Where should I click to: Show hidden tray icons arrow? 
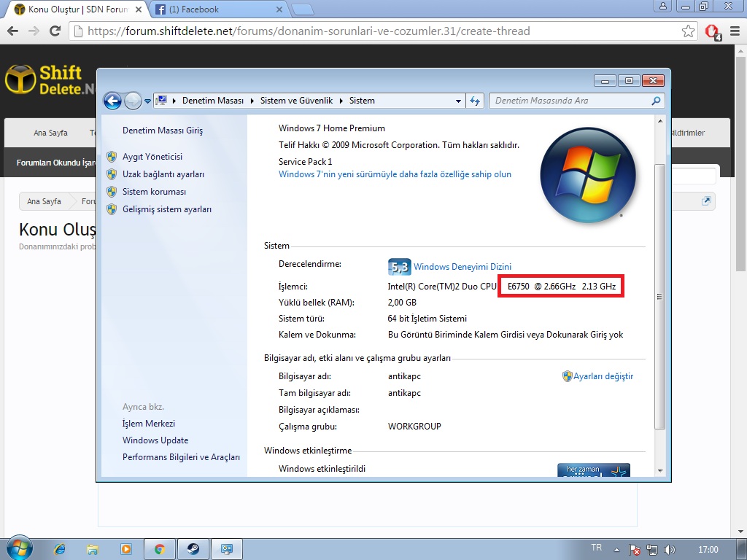coord(617,550)
